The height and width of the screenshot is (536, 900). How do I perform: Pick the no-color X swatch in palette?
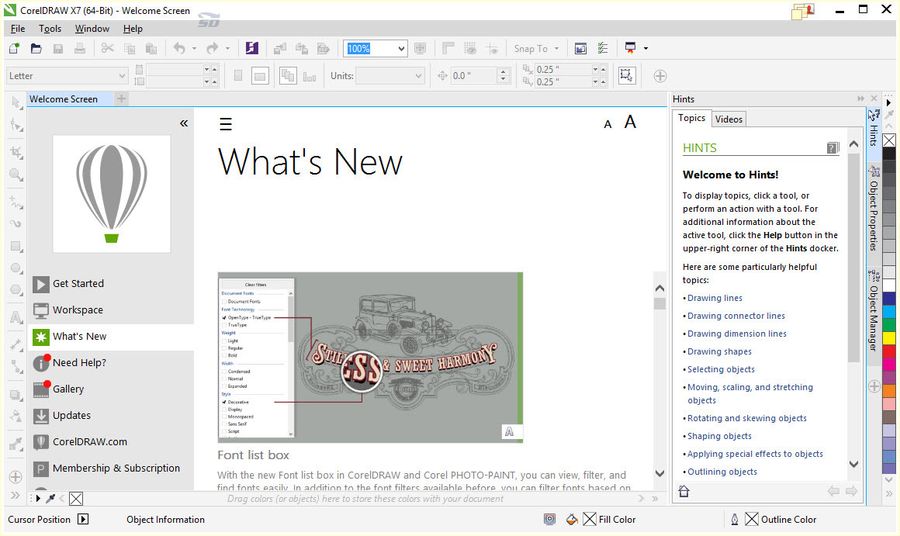[x=889, y=140]
